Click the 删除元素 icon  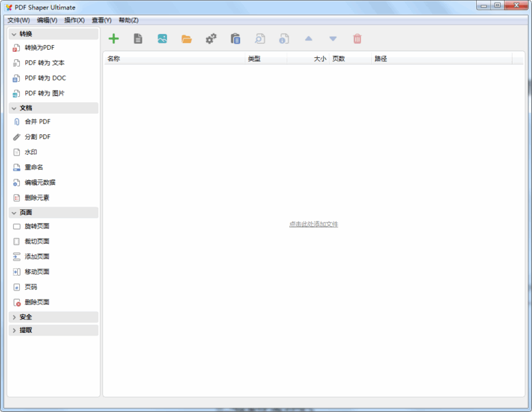(x=16, y=197)
